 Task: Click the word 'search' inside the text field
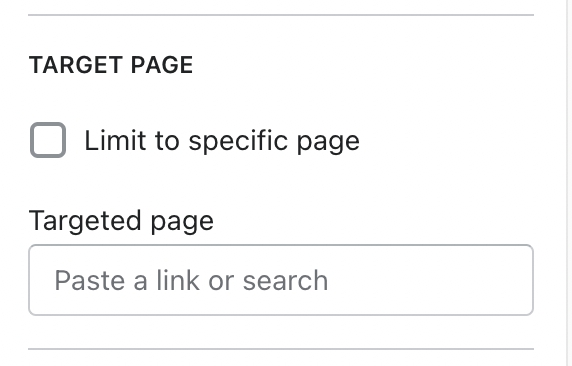pos(285,281)
